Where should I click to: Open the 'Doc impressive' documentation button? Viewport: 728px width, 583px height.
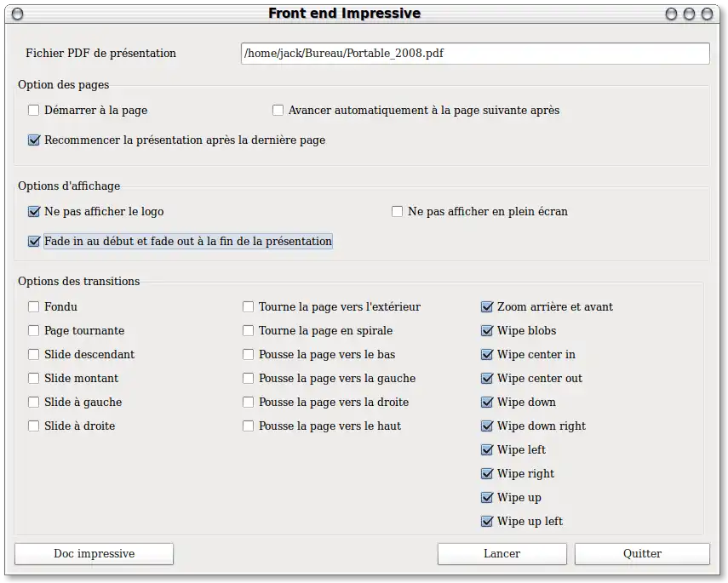[x=94, y=554]
